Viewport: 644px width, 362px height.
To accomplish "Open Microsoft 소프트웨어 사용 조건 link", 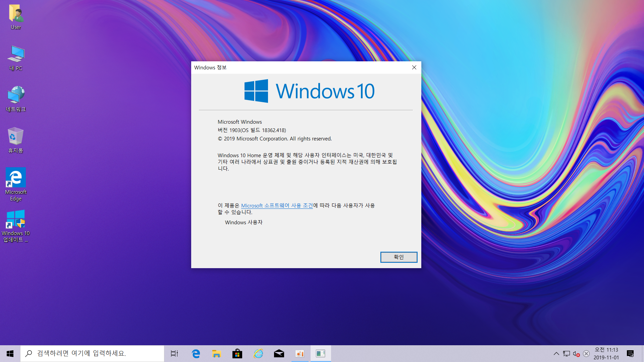I will pyautogui.click(x=277, y=205).
